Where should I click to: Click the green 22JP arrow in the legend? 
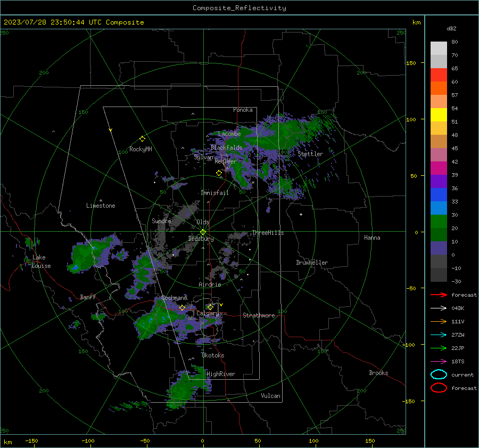pos(439,348)
